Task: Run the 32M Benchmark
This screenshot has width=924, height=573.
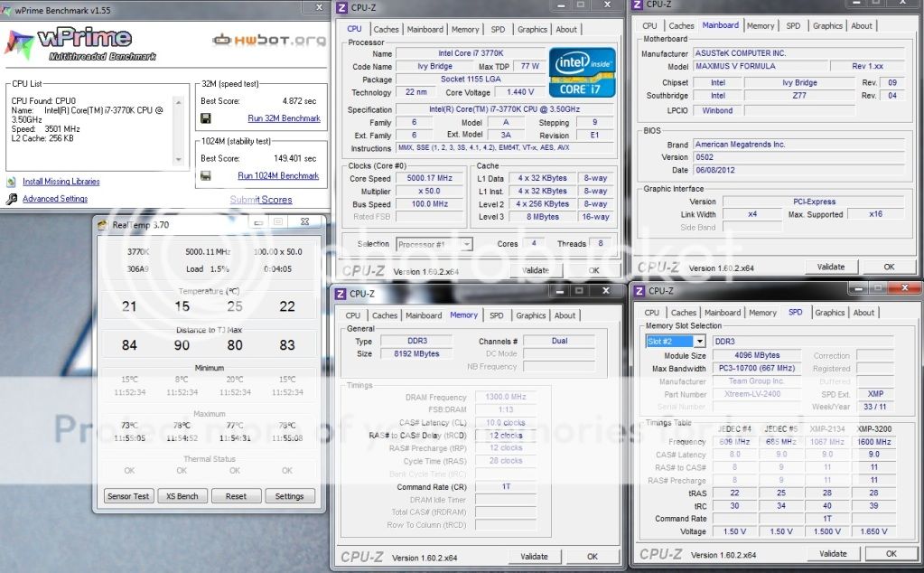Action: point(284,118)
